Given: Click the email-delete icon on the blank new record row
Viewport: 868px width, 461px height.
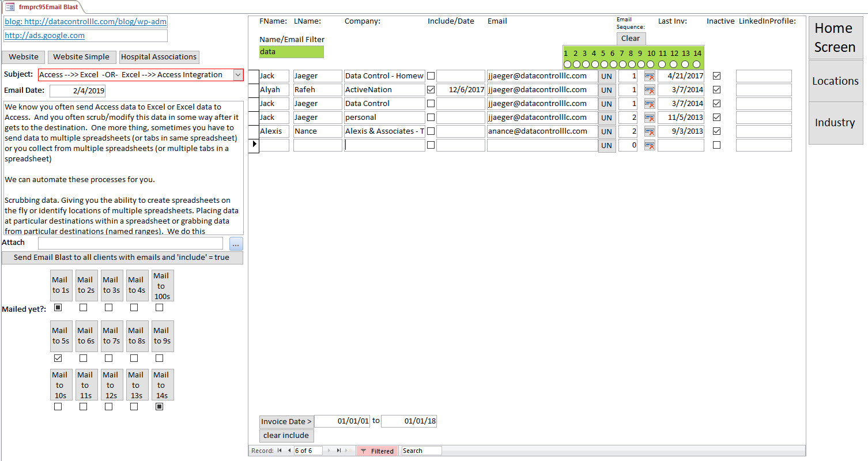Looking at the screenshot, I should coord(650,145).
